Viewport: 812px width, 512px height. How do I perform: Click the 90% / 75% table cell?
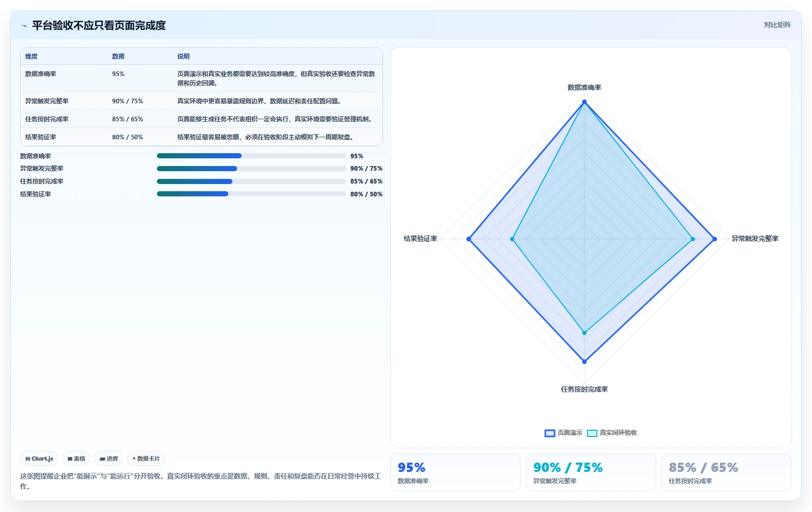128,101
